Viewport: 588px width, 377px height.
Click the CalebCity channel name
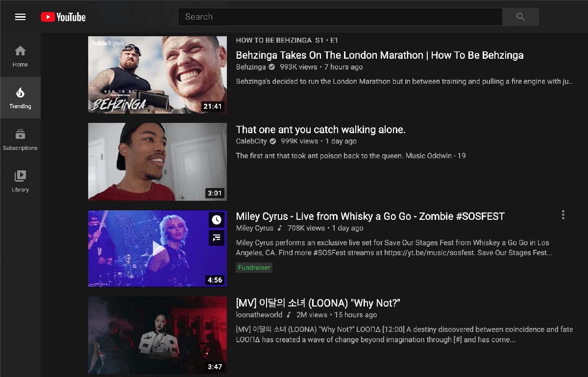[x=251, y=141]
